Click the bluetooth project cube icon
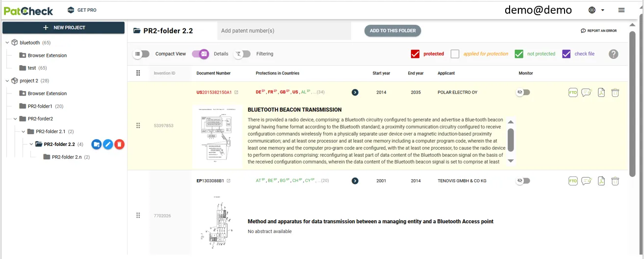Screen dimensions: 644x259 15,43
